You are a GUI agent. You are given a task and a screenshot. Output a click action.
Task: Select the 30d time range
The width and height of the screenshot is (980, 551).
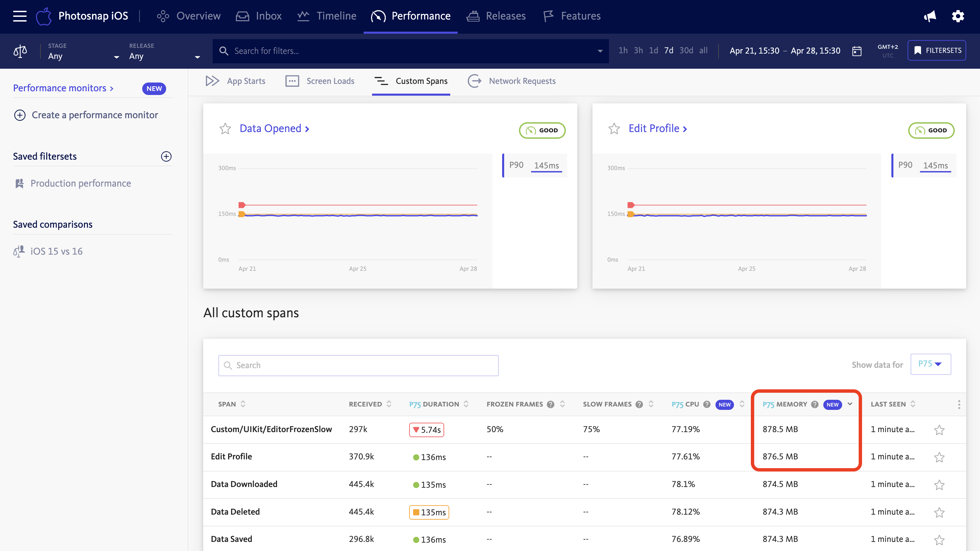(686, 51)
